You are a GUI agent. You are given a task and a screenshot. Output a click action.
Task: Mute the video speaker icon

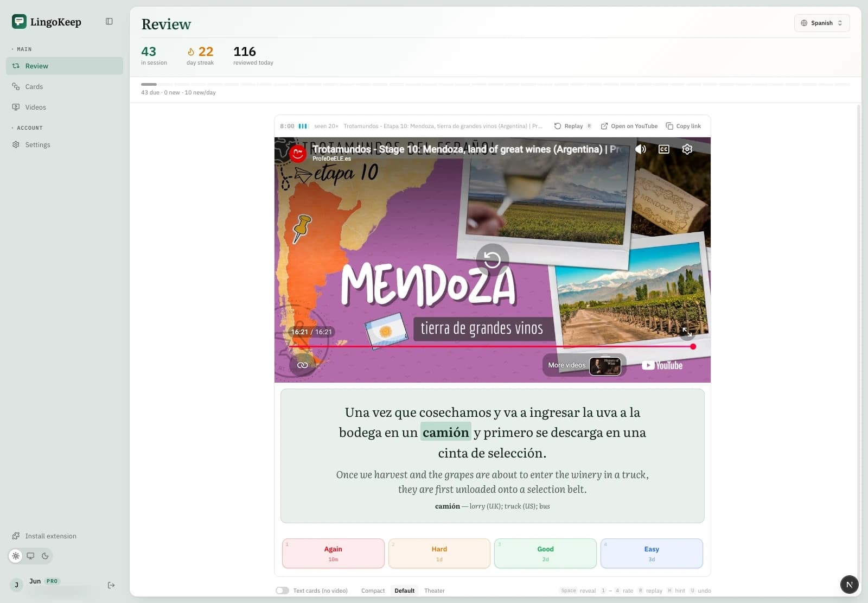[x=641, y=149]
